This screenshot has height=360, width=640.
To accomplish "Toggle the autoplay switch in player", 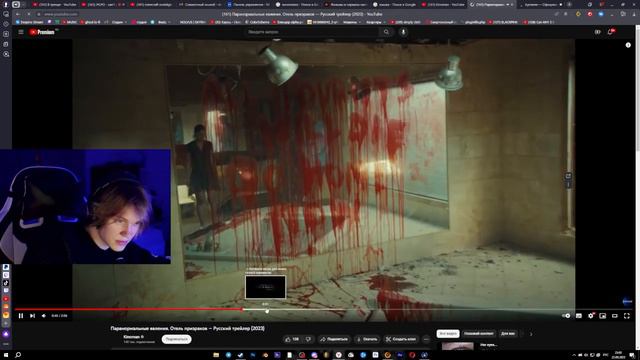I will pos(566,316).
